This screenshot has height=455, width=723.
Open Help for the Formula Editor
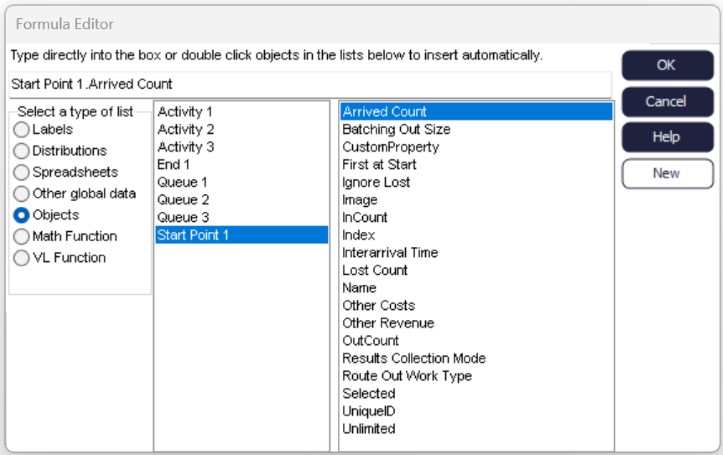[x=667, y=137]
